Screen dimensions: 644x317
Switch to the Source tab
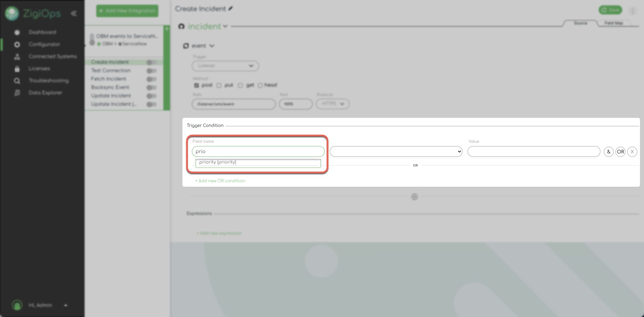580,23
